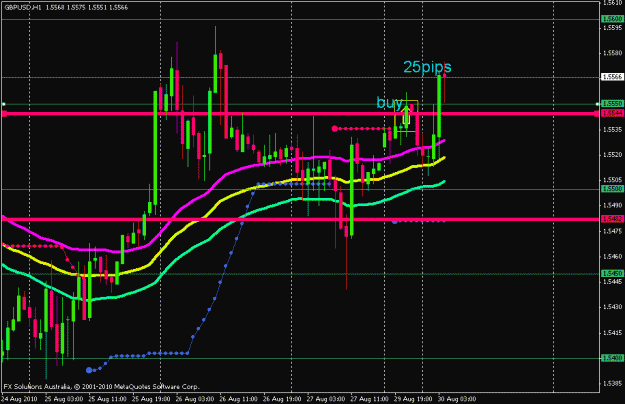Select the large blue dot starting the blue dotted line
Screen dimensions: 625x404
[x=89, y=370]
